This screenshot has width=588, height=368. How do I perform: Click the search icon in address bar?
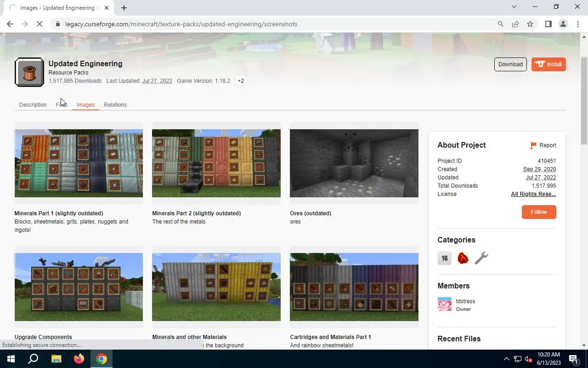pos(501,24)
